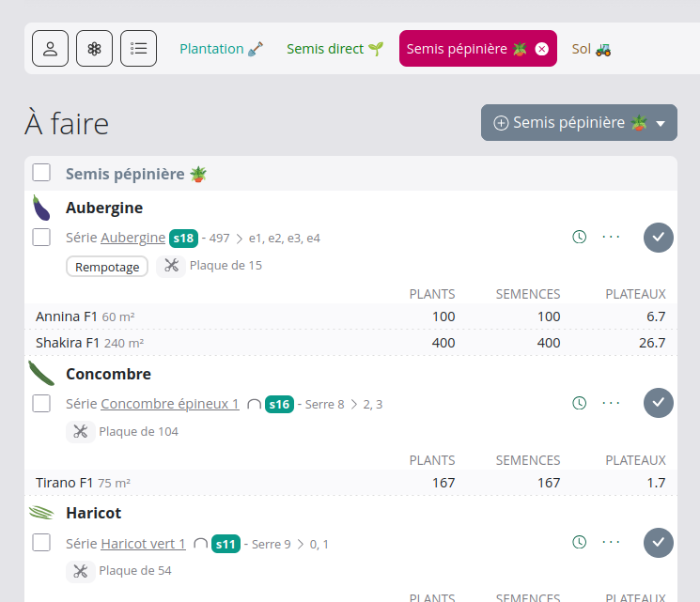
Task: Click the Rempotage tag button
Action: tap(107, 267)
